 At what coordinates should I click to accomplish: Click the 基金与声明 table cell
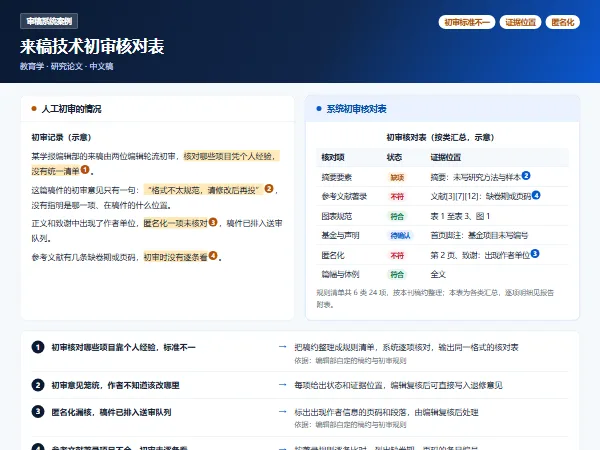[x=340, y=236]
